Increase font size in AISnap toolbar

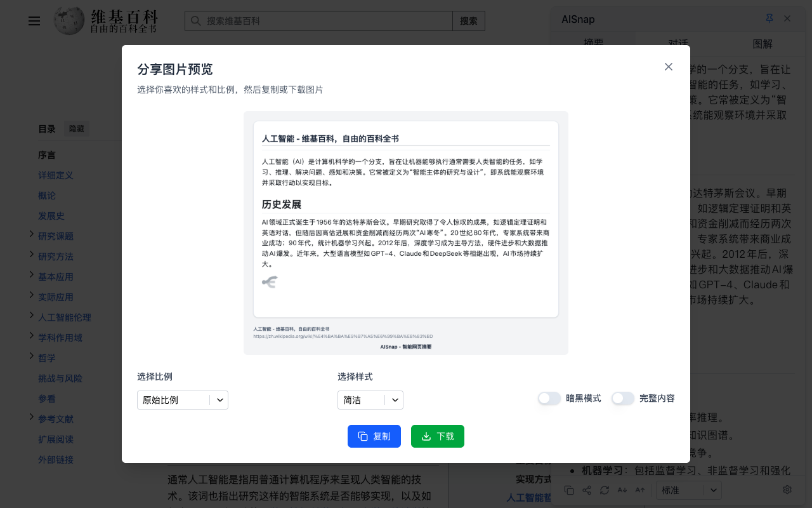click(x=640, y=490)
